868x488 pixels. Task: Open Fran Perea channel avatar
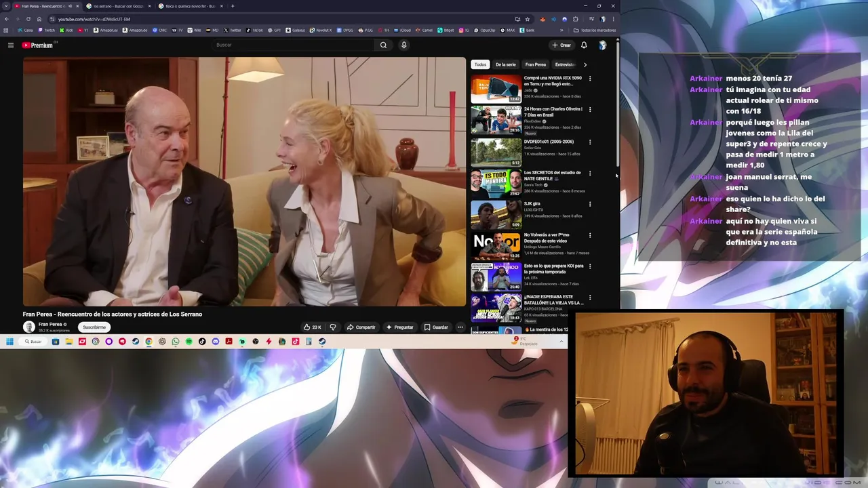29,327
